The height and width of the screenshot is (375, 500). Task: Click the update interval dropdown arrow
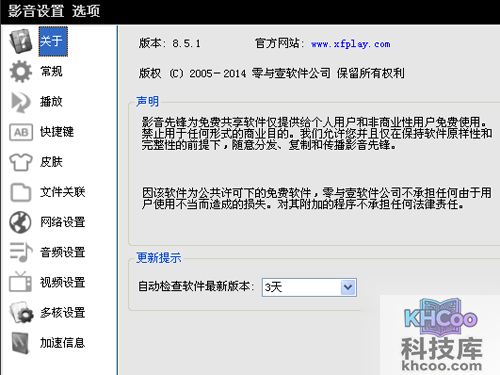pos(348,287)
